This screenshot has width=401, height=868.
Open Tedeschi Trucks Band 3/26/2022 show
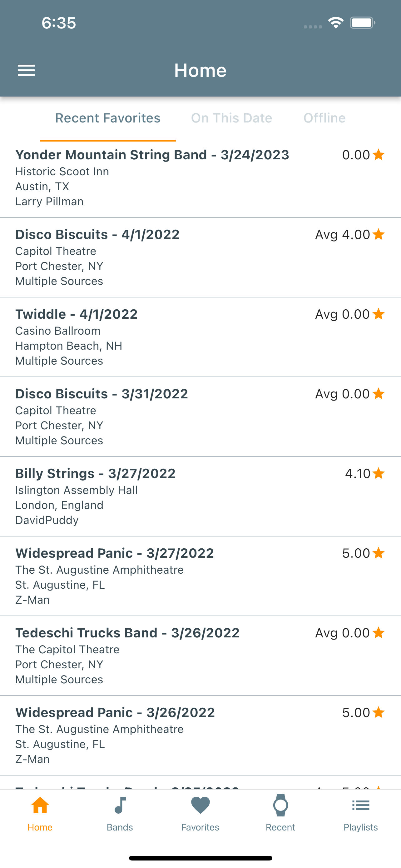click(135, 656)
